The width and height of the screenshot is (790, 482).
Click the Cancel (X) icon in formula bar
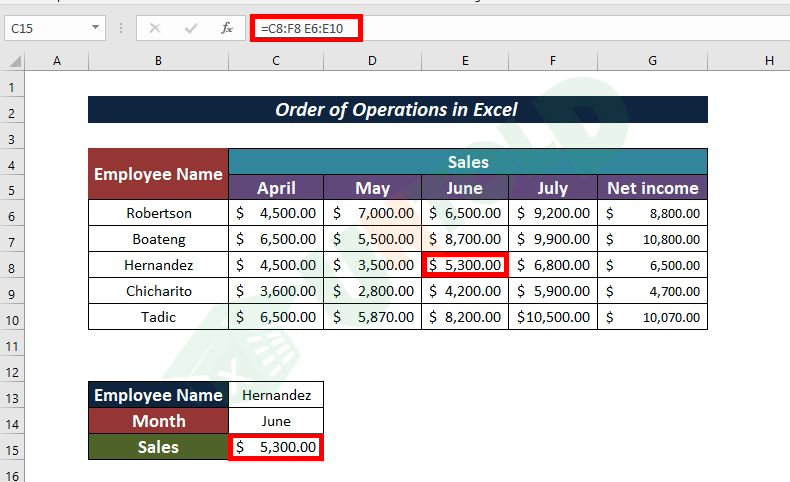[155, 29]
